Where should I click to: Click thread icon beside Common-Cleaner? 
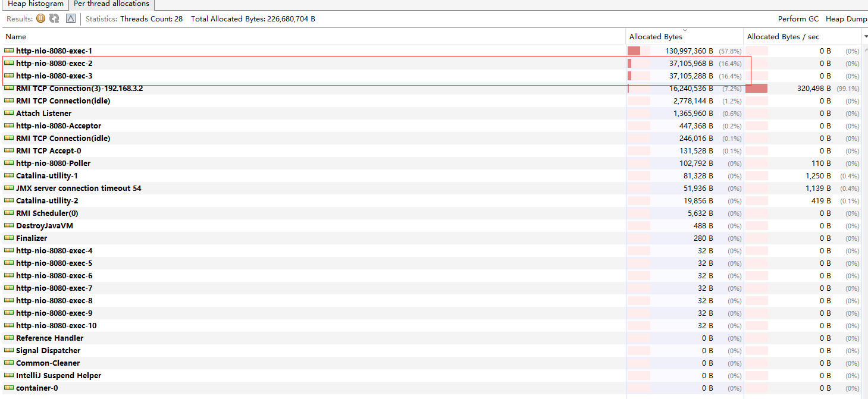[x=9, y=363]
